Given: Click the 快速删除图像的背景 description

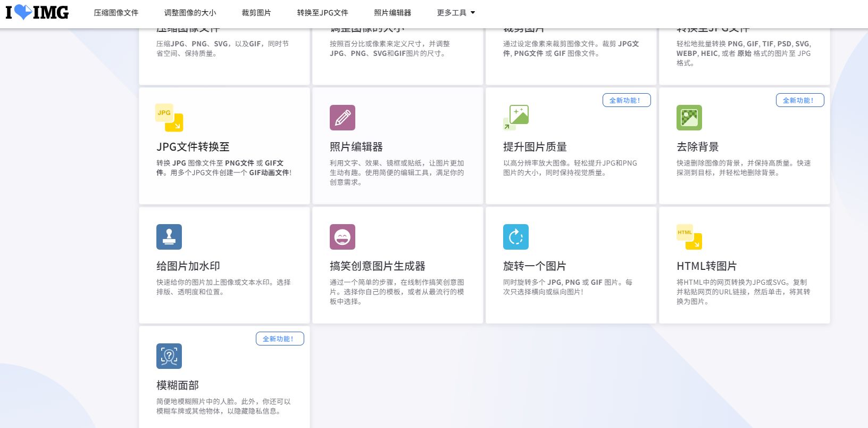Looking at the screenshot, I should click(x=744, y=168).
